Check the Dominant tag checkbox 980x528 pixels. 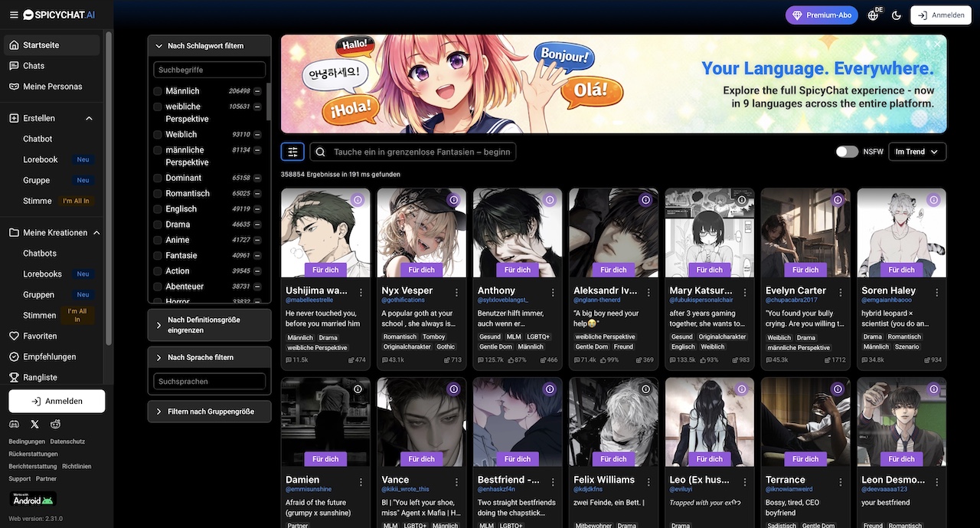click(x=158, y=178)
